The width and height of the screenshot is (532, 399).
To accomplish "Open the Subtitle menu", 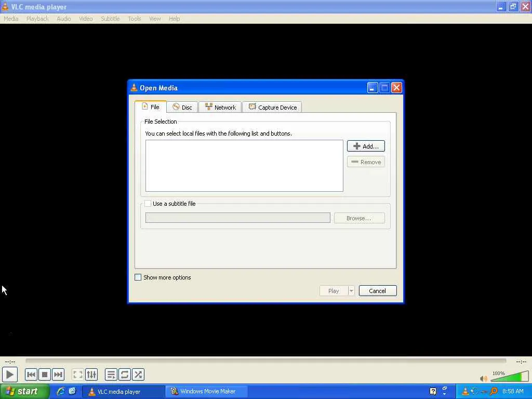I will [110, 19].
